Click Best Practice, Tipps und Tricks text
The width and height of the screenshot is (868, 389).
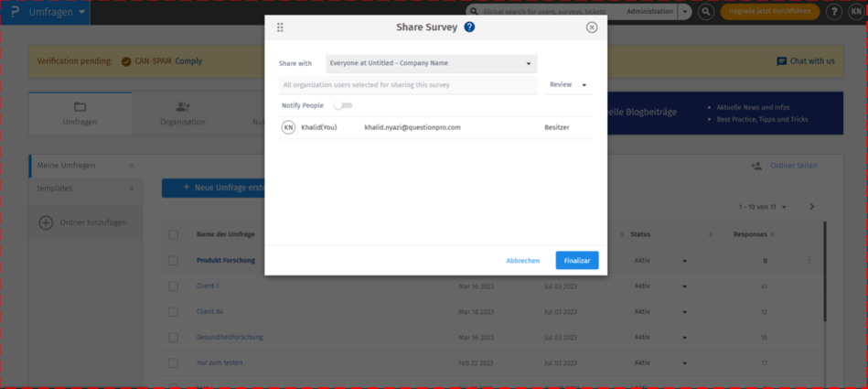(762, 119)
